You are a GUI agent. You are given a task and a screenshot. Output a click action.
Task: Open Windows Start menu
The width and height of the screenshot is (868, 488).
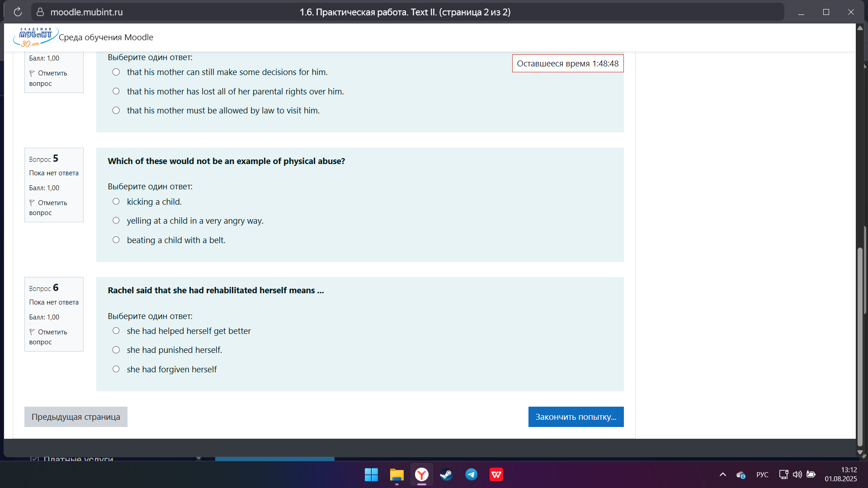[x=371, y=474]
